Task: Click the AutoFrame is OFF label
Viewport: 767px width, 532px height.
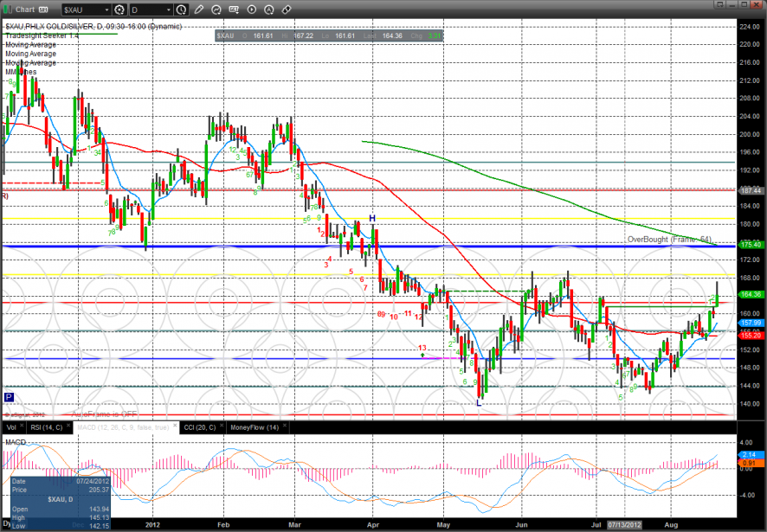Action: click(105, 414)
